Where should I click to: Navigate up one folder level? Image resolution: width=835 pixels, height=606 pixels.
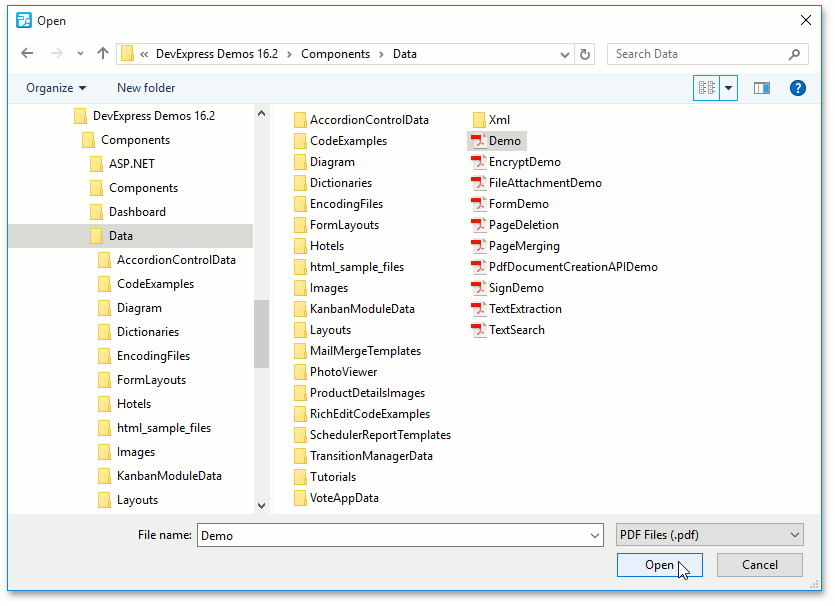103,53
